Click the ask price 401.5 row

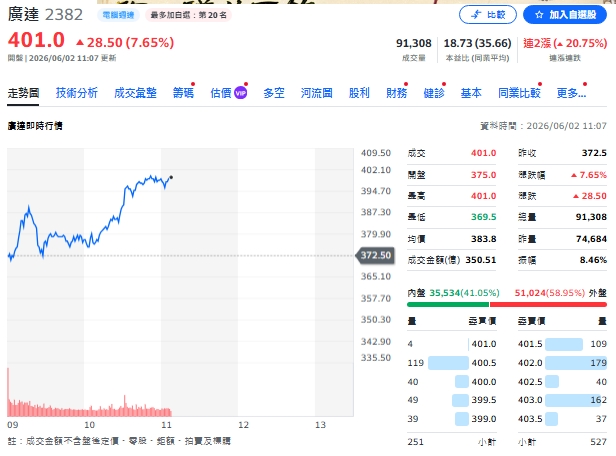point(562,344)
